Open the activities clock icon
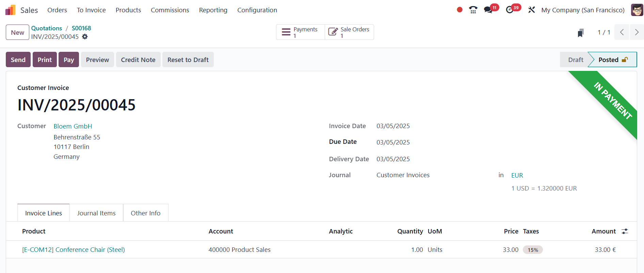 [x=510, y=10]
